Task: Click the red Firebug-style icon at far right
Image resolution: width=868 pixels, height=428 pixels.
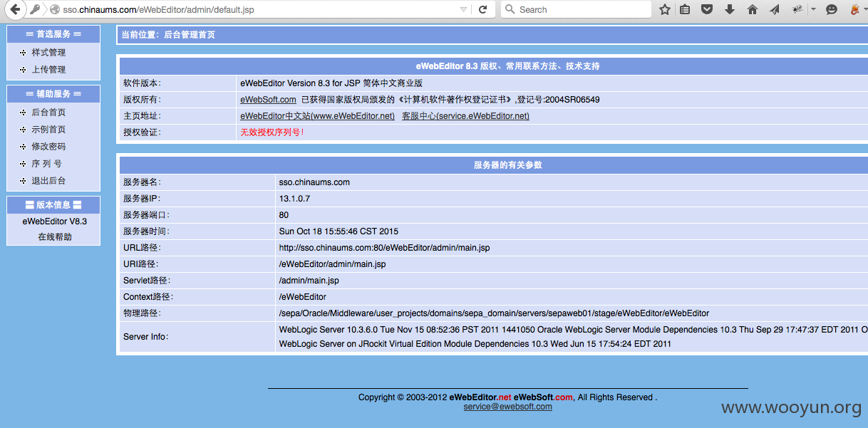Action: (x=855, y=10)
